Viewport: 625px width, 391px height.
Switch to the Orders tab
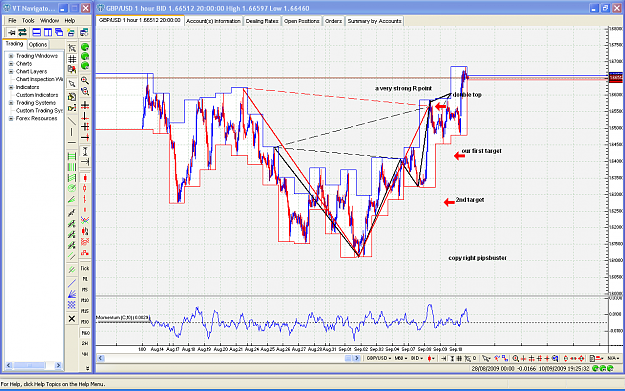[333, 21]
